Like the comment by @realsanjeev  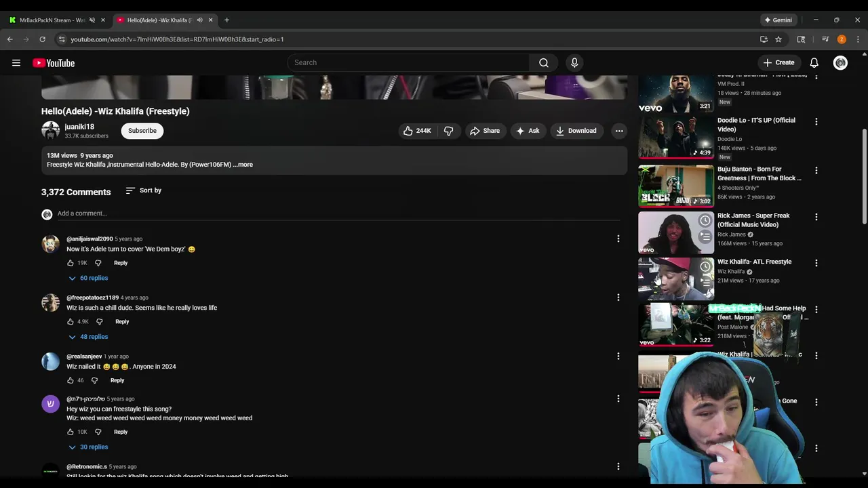point(70,380)
